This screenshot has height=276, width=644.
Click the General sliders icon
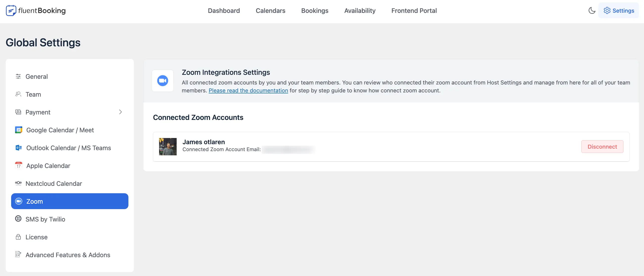pyautogui.click(x=18, y=76)
